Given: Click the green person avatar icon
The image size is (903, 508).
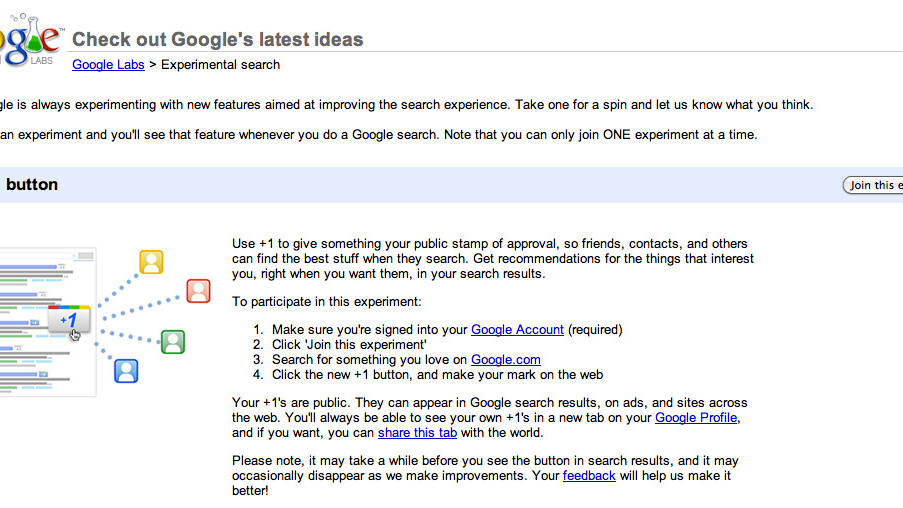Looking at the screenshot, I should point(173,341).
